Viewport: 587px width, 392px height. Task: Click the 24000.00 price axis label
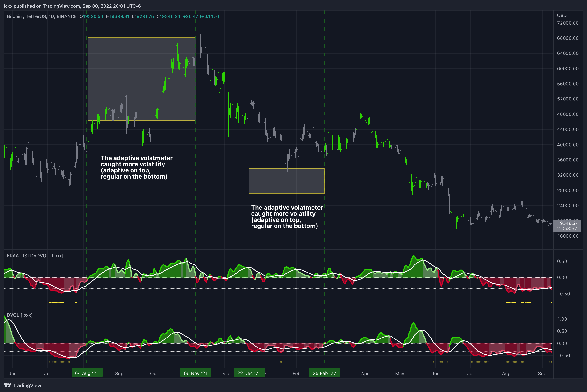(568, 206)
